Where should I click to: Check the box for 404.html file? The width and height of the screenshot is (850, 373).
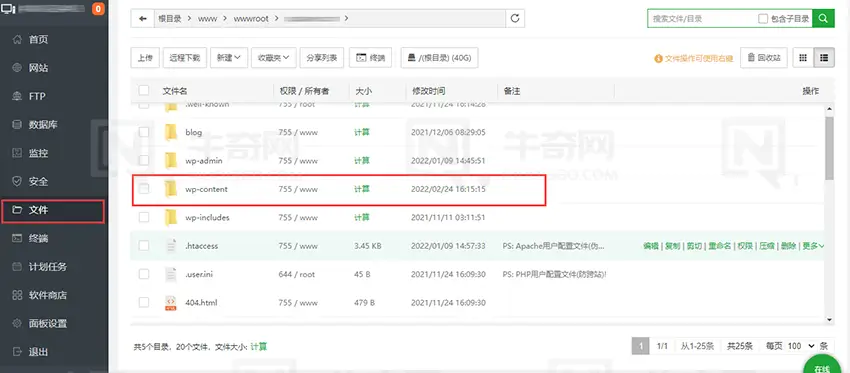144,302
